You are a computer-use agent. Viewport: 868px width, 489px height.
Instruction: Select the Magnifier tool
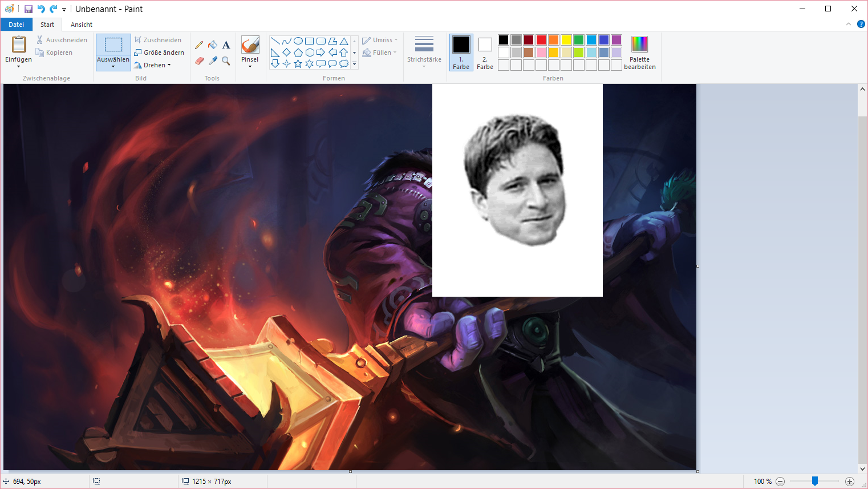pos(226,60)
